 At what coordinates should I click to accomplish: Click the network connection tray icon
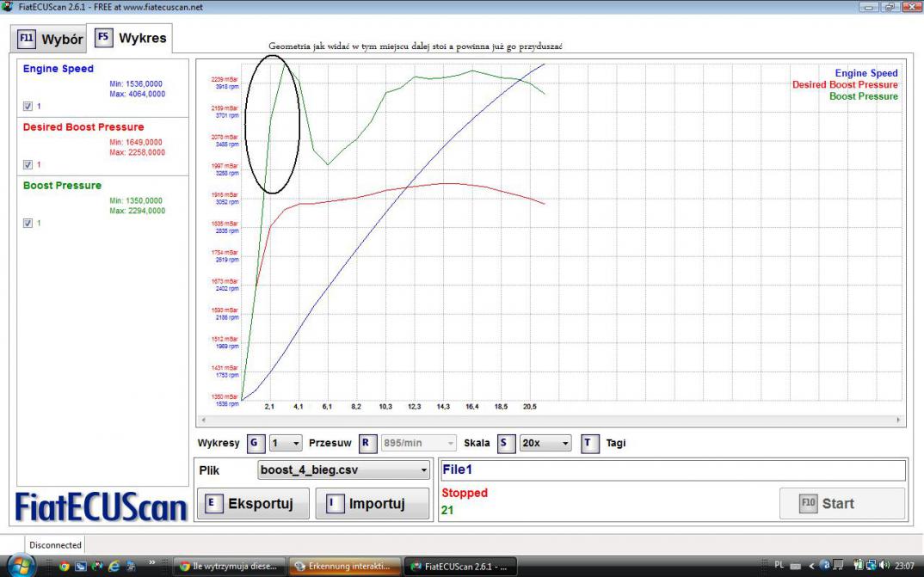pyautogui.click(x=872, y=566)
